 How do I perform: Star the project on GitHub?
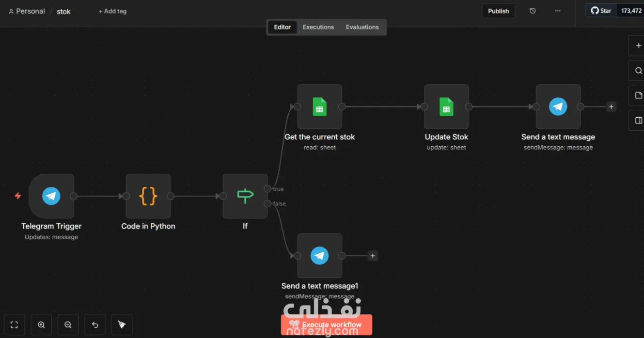coord(601,11)
